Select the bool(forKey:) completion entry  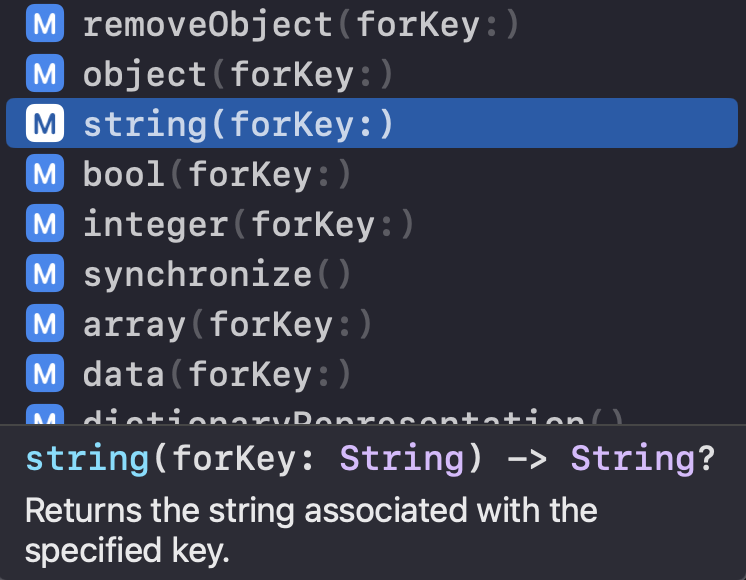(372, 173)
